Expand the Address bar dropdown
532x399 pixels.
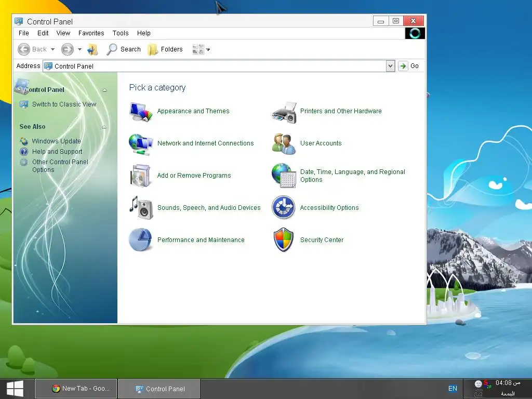tap(391, 66)
